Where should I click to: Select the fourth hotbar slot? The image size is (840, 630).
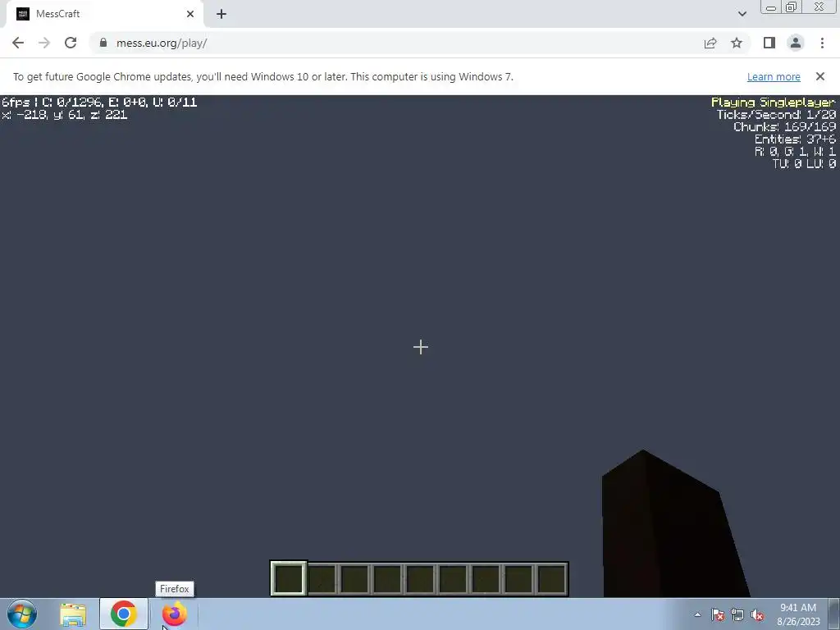(387, 578)
